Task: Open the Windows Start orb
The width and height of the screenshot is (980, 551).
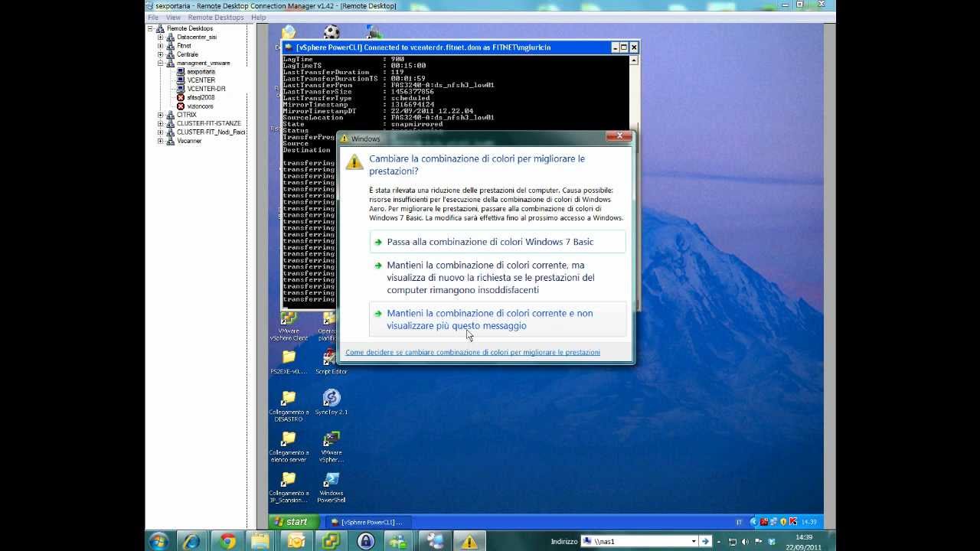Action: [x=158, y=541]
